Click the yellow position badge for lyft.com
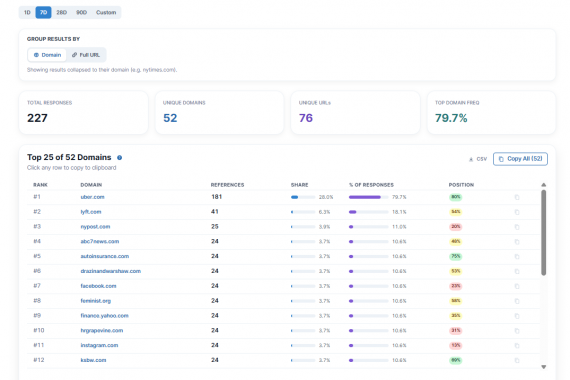The image size is (570, 380). tap(455, 212)
